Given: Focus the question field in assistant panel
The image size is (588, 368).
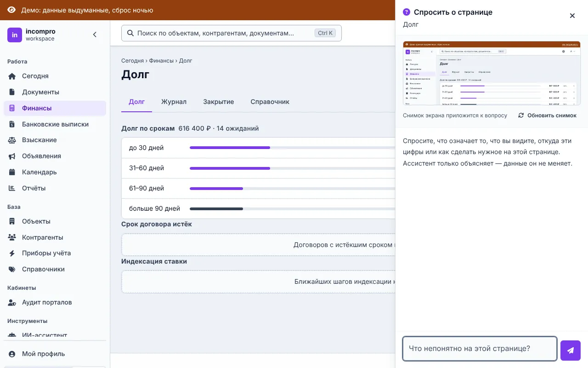Looking at the screenshot, I should coord(480,349).
